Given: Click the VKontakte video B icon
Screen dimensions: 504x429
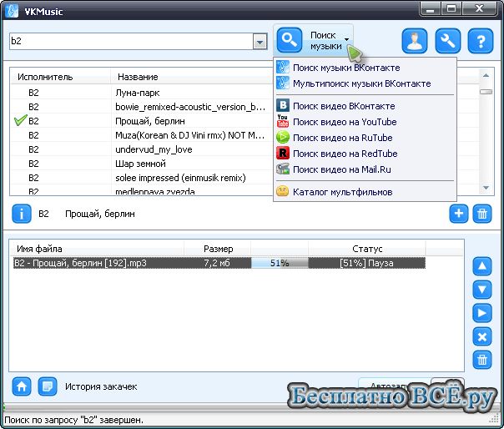Looking at the screenshot, I should point(283,105).
